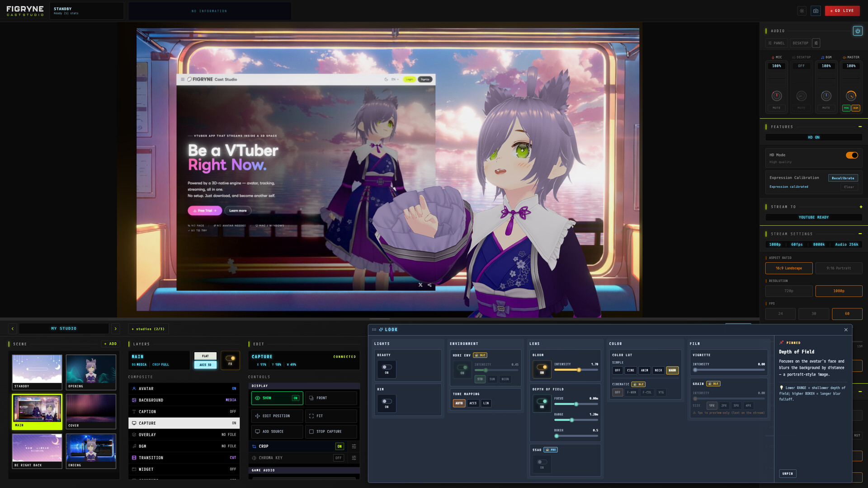
Task: Open AUDIO PANEL view
Action: [776, 43]
